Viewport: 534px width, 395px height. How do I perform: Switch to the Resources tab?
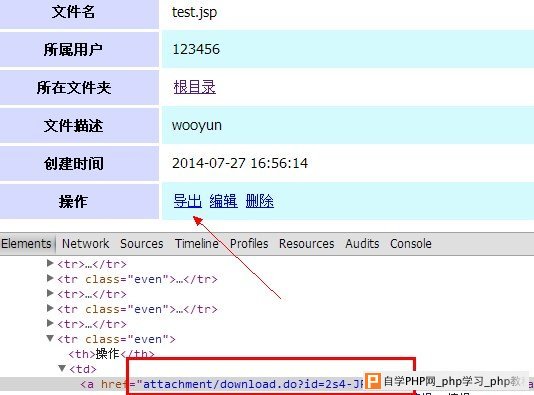tap(307, 244)
